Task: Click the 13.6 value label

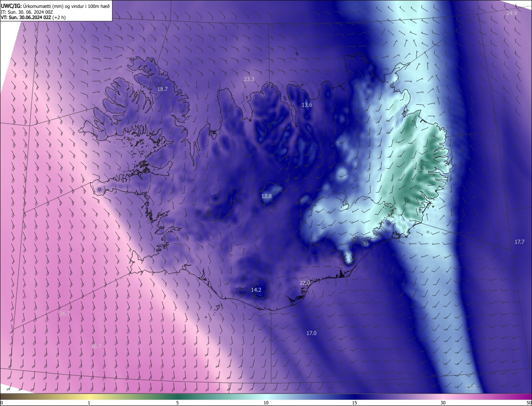Action: point(307,105)
